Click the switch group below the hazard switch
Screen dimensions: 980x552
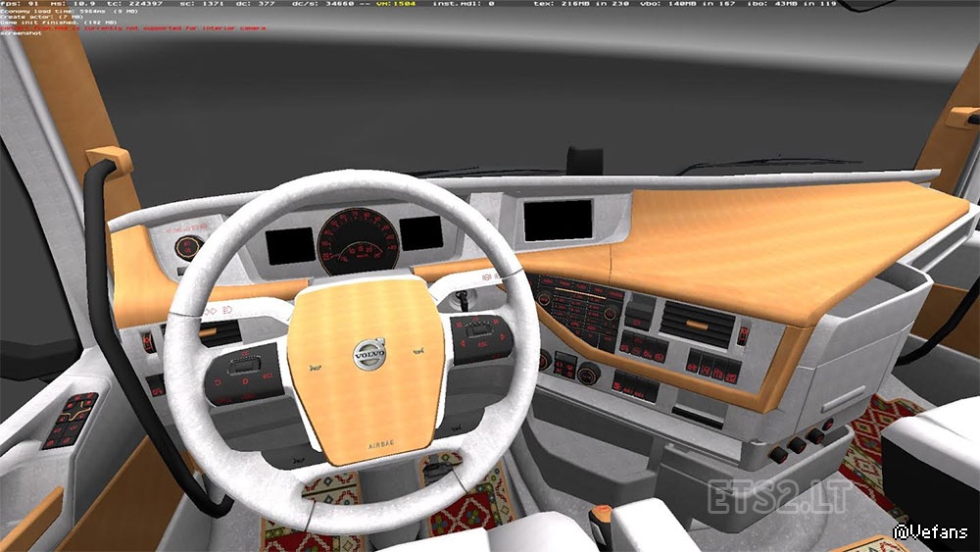click(x=713, y=367)
